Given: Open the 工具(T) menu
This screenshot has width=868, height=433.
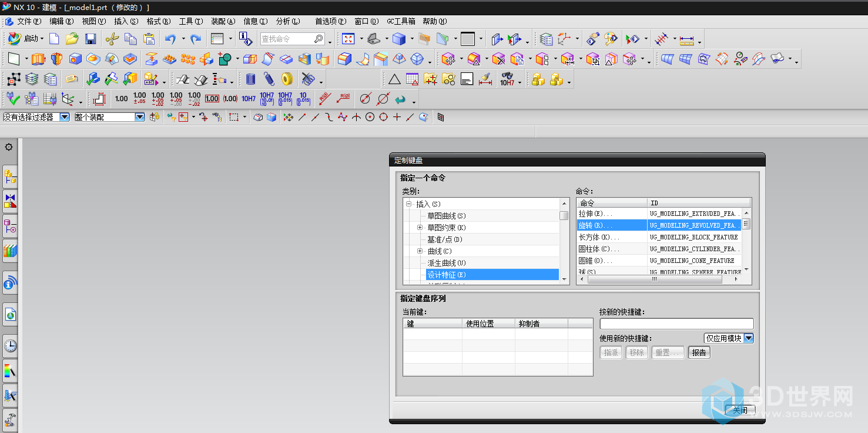Looking at the screenshot, I should point(190,21).
